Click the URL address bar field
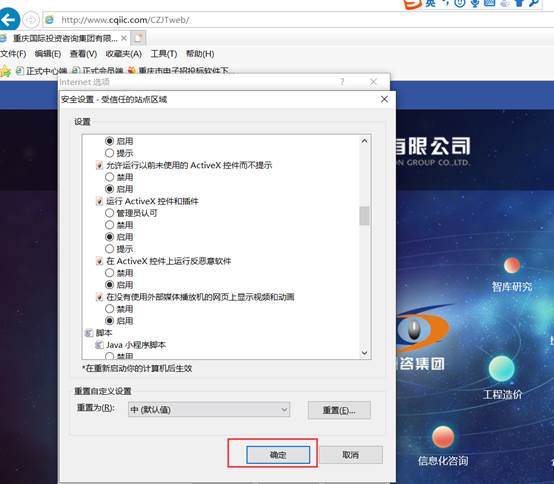The image size is (554, 484). point(297,20)
